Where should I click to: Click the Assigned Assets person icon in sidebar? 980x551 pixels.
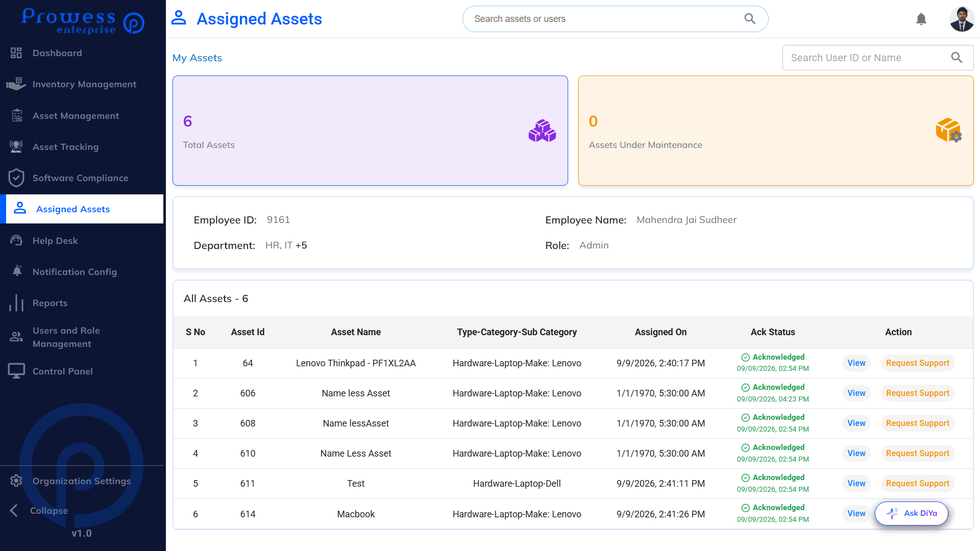(20, 209)
